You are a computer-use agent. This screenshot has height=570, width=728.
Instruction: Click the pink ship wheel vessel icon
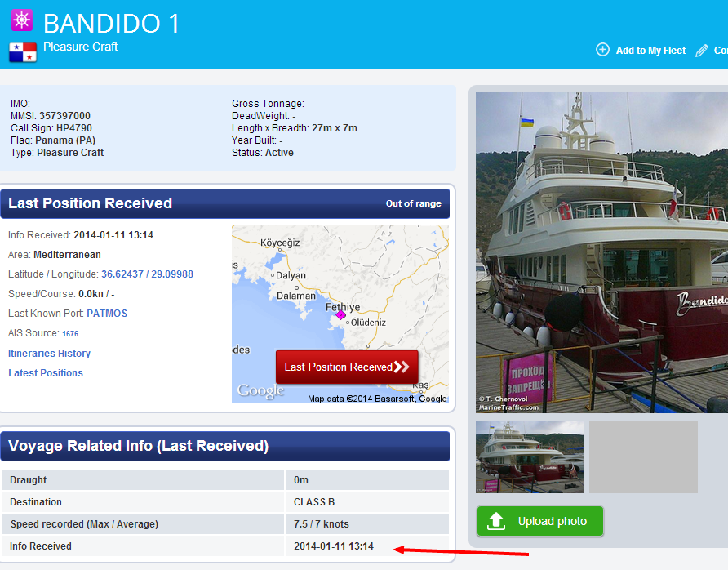click(x=22, y=20)
